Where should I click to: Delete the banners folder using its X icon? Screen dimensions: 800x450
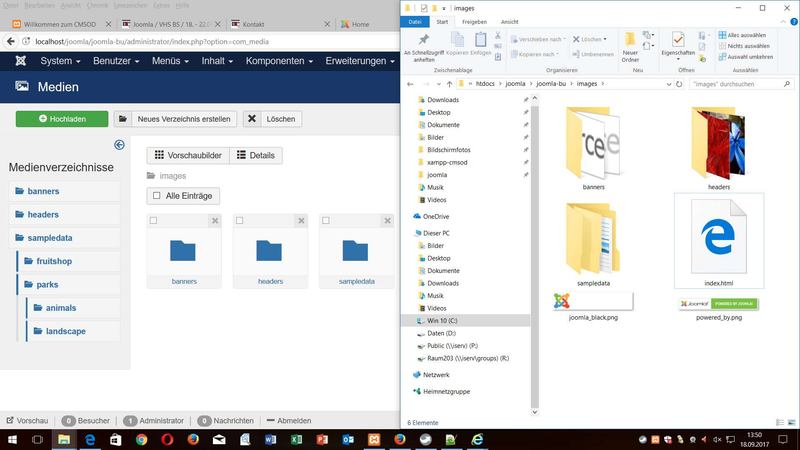tap(214, 220)
